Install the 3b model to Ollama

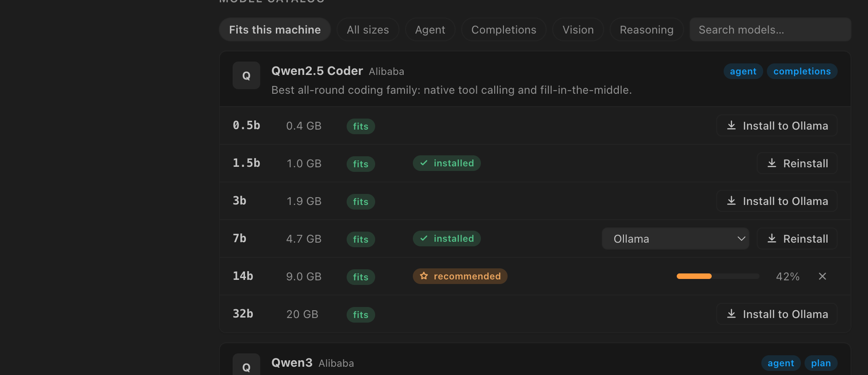[x=777, y=201]
